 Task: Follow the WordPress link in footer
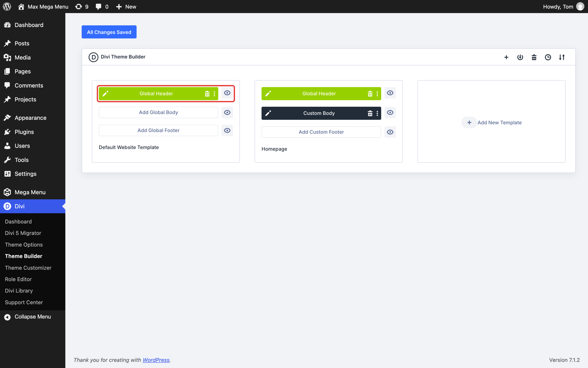coord(156,360)
